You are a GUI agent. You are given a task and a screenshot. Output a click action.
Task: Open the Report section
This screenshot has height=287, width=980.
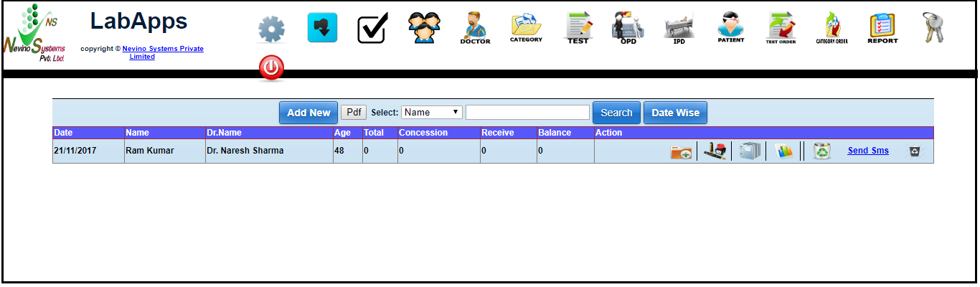[x=882, y=28]
